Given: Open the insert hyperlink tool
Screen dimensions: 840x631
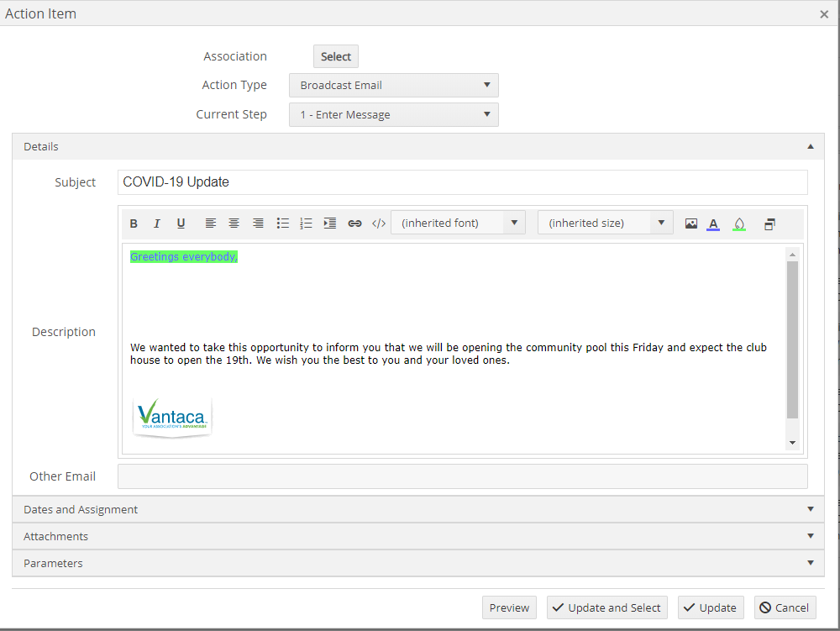Looking at the screenshot, I should (354, 223).
